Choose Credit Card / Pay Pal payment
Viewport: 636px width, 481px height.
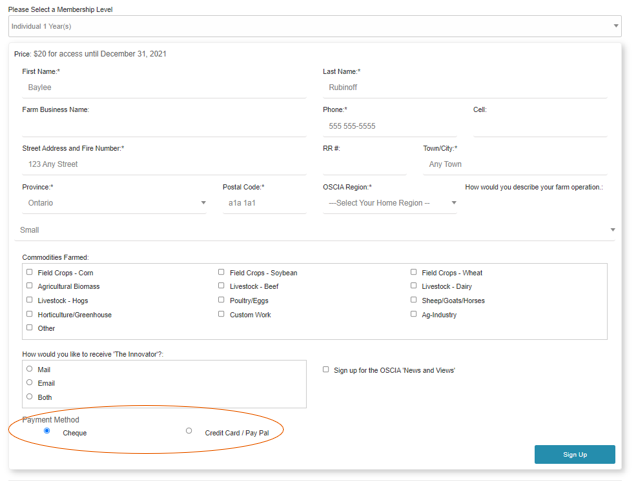(189, 431)
